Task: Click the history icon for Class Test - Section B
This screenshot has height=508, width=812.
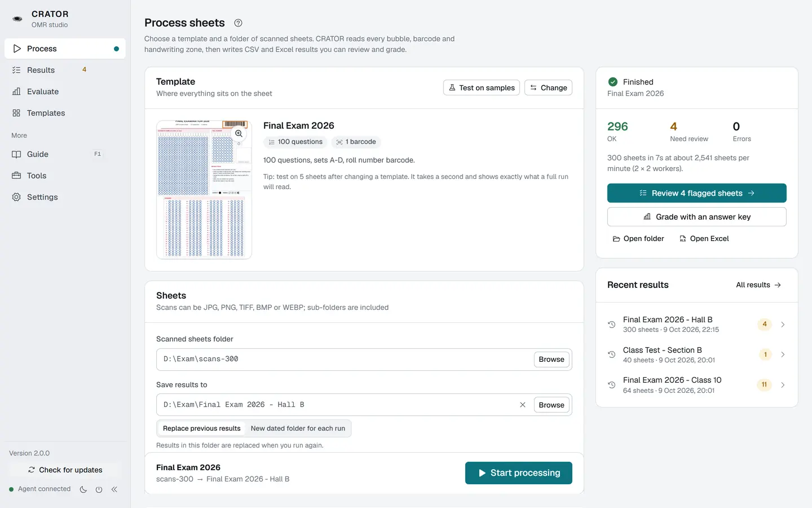Action: pos(611,354)
